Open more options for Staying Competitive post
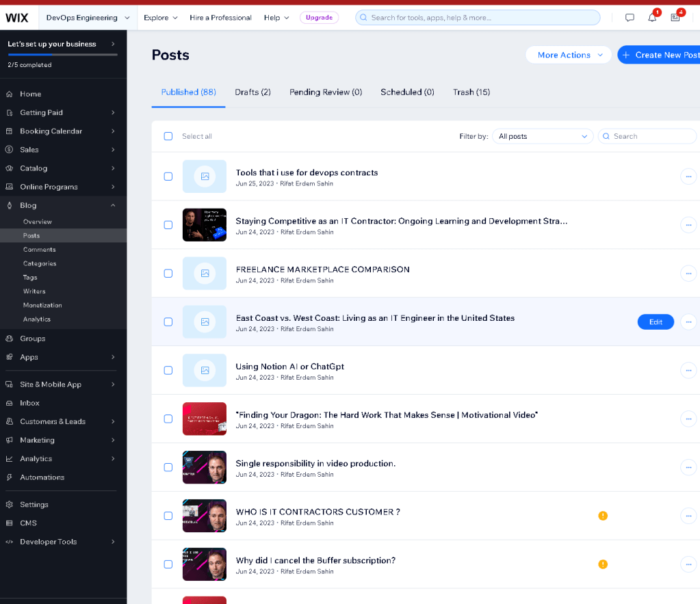 (688, 225)
